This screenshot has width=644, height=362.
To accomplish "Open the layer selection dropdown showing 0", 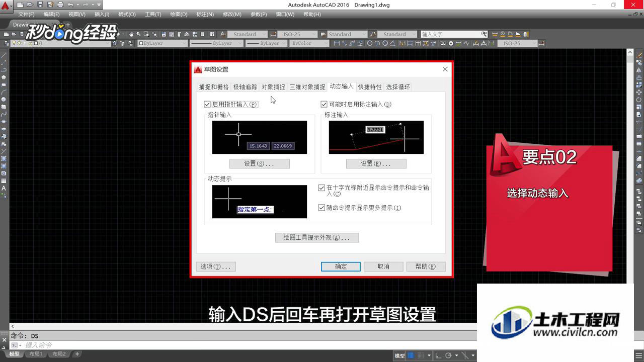I will tap(107, 43).
